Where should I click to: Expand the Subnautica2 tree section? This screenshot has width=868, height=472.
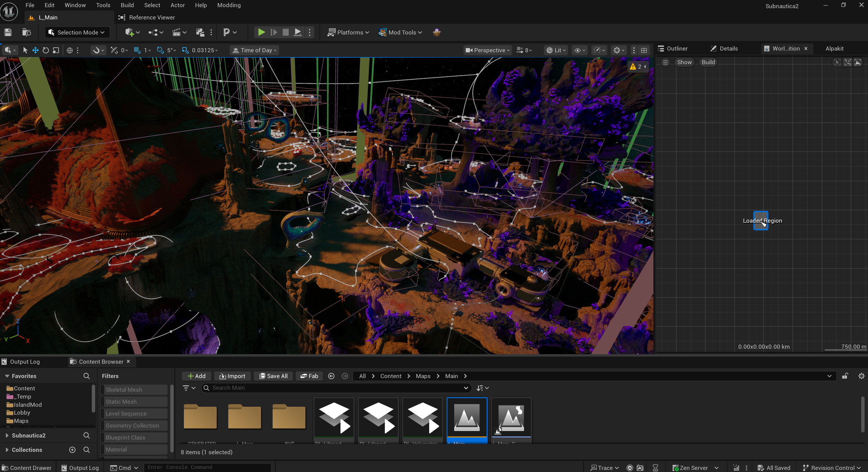click(x=7, y=435)
